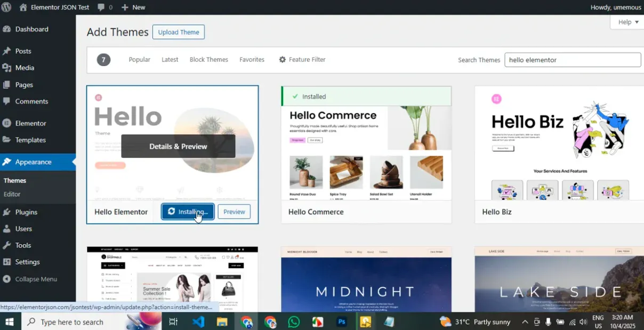Viewport: 644px width, 330px height.
Task: Click the WordPress logo icon
Action: coord(6,7)
